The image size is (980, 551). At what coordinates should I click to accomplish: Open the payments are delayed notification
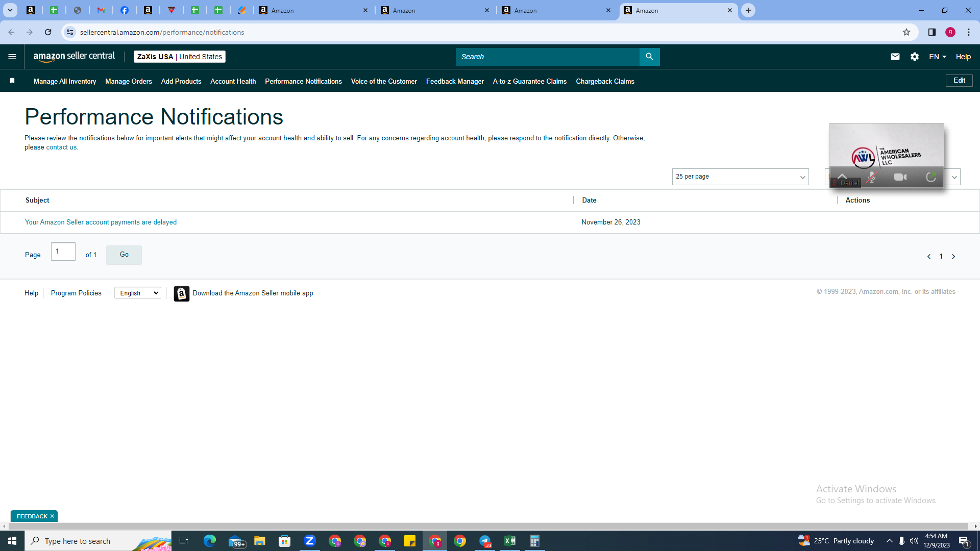point(101,222)
